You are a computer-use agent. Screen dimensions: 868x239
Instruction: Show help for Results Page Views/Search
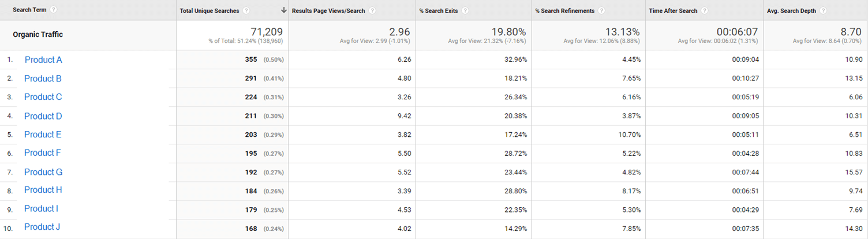click(x=372, y=10)
